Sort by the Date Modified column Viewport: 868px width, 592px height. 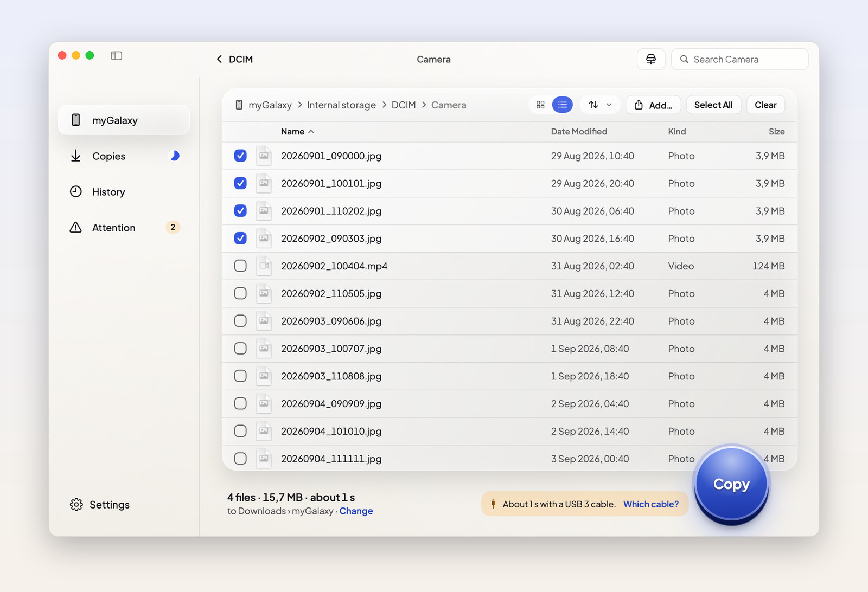[579, 132]
